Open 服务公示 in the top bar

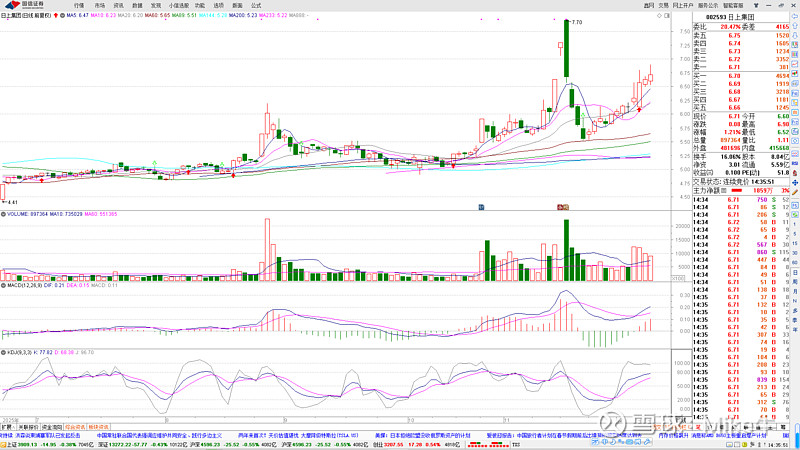pos(708,5)
